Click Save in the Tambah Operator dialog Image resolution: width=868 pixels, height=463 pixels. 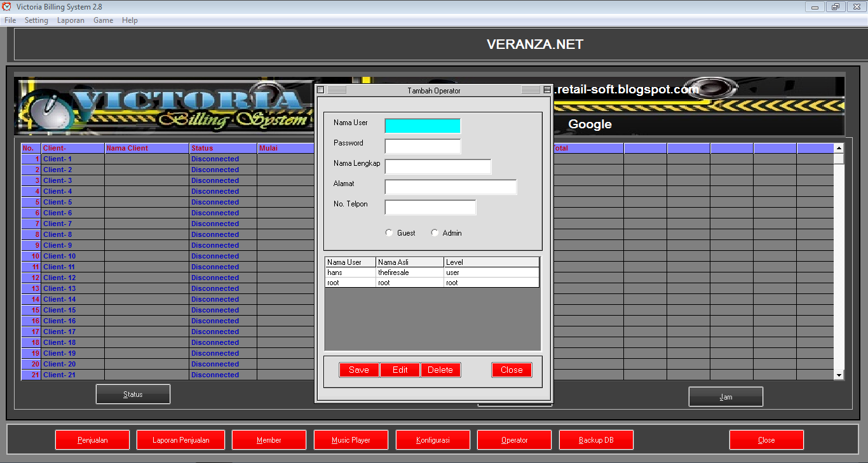(x=358, y=370)
